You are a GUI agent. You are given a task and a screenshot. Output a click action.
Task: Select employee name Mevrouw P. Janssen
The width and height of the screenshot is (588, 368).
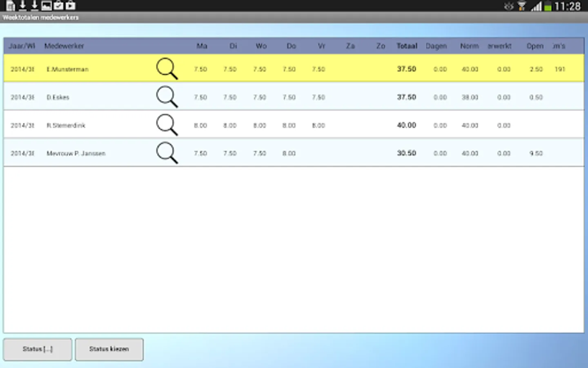click(x=76, y=153)
